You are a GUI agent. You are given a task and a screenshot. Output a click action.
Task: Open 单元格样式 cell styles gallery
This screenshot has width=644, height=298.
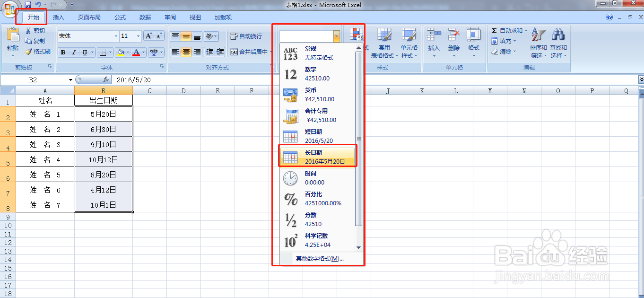tap(409, 43)
